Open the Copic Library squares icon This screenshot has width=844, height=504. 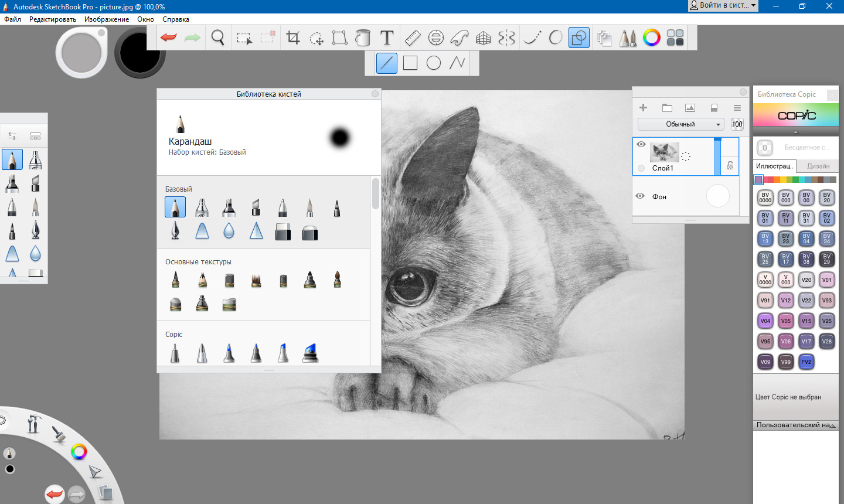(675, 38)
